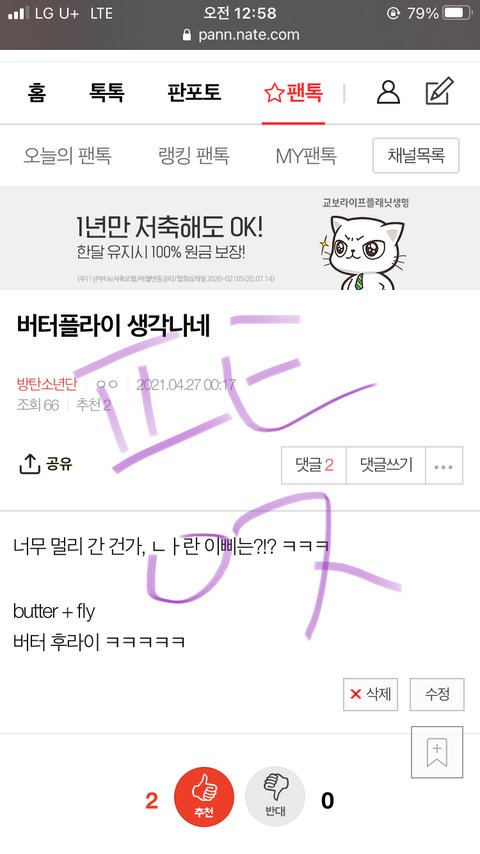Image resolution: width=480 pixels, height=854 pixels.
Task: Open 오늘의 팬톡 sub-tab
Action: point(68,156)
